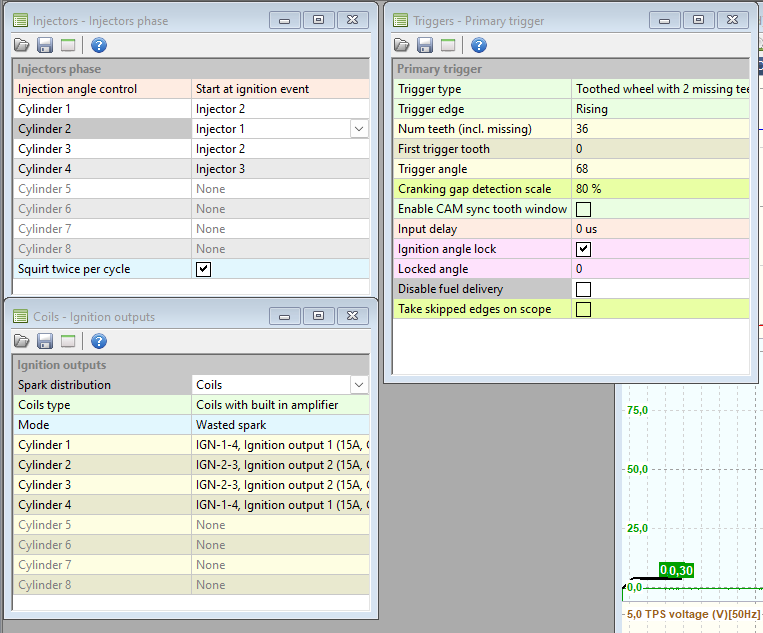Click Ignition outputs window title icon
Image resolution: width=763 pixels, height=633 pixels.
pyautogui.click(x=20, y=317)
